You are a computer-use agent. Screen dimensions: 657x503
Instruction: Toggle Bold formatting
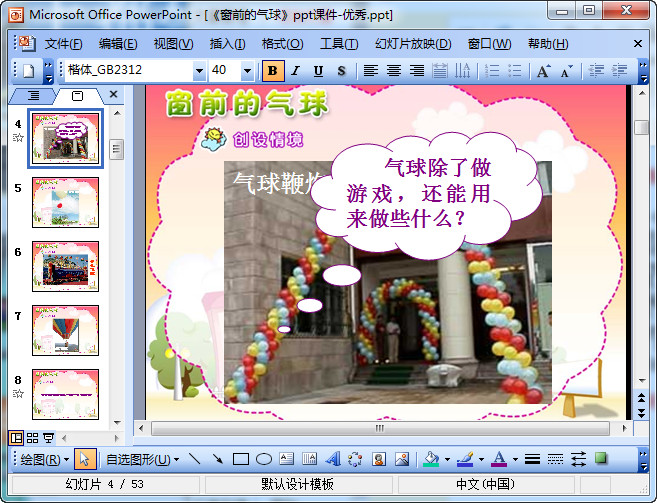pos(273,70)
